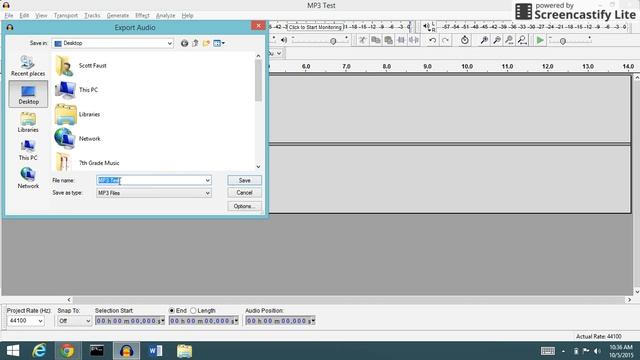Image resolution: width=640 pixels, height=360 pixels.
Task: Select This PC in the file list
Action: click(x=76, y=90)
